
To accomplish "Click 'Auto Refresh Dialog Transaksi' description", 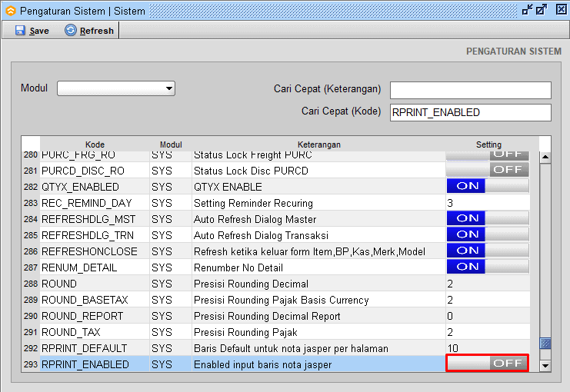I will click(261, 235).
